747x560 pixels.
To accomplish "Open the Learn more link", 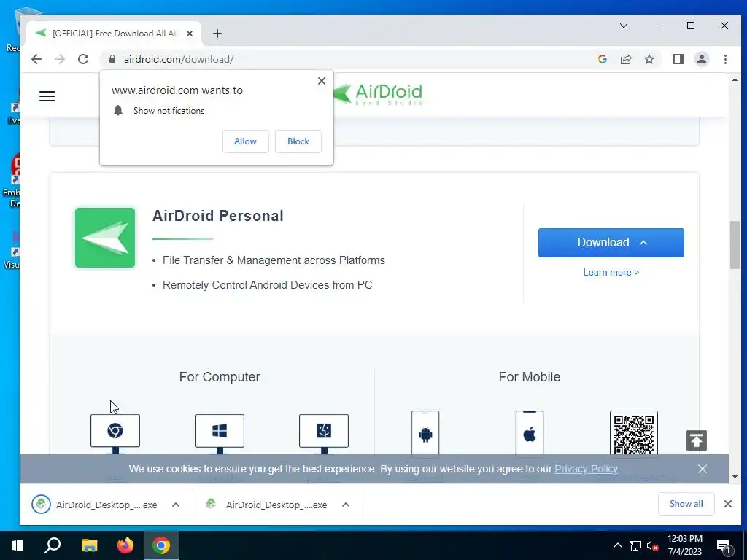I will pyautogui.click(x=611, y=273).
